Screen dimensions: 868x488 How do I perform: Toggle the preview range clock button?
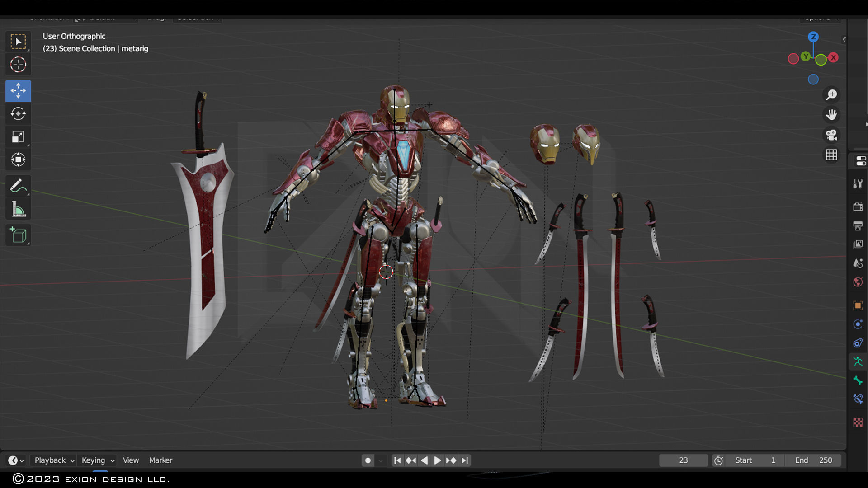point(718,460)
